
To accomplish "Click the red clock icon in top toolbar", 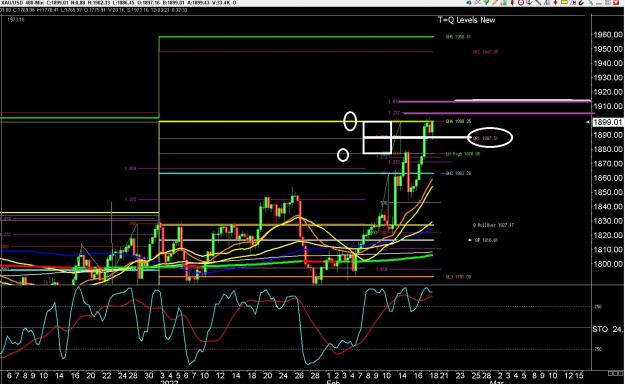I will 521,2.
